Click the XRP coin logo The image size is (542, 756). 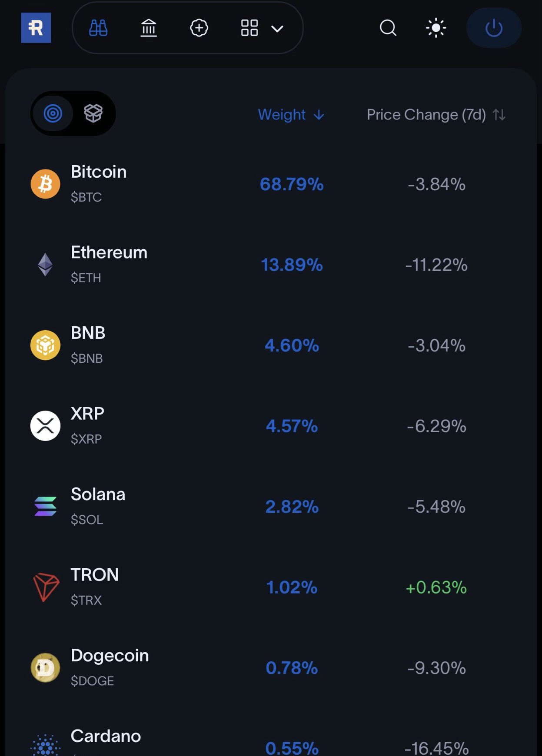click(45, 426)
